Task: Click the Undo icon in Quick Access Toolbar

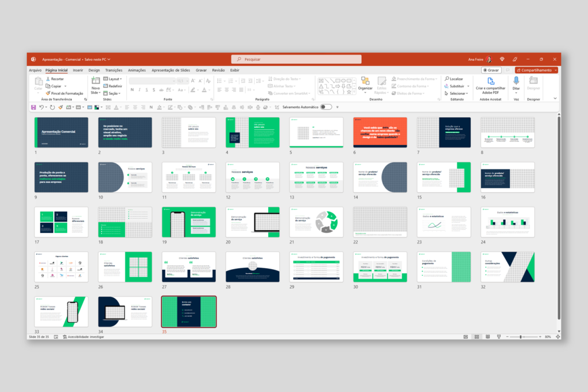Action: point(41,107)
